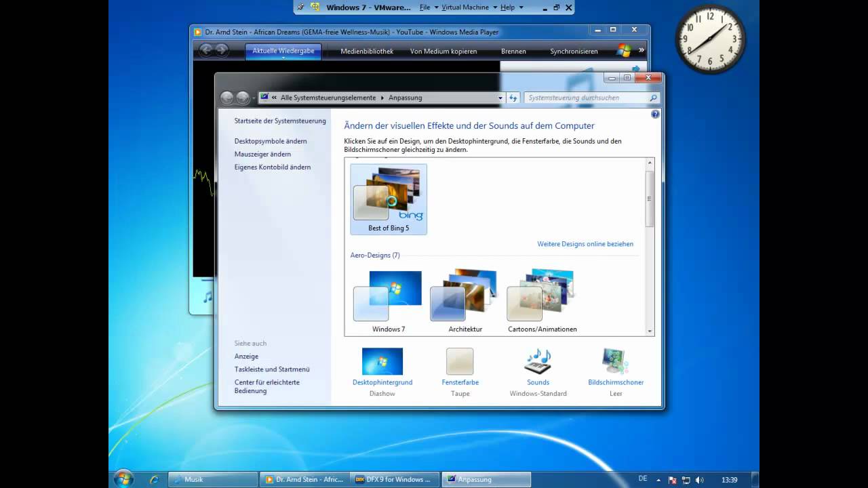
Task: Open Desktophintergrund settings icon
Action: point(382,361)
